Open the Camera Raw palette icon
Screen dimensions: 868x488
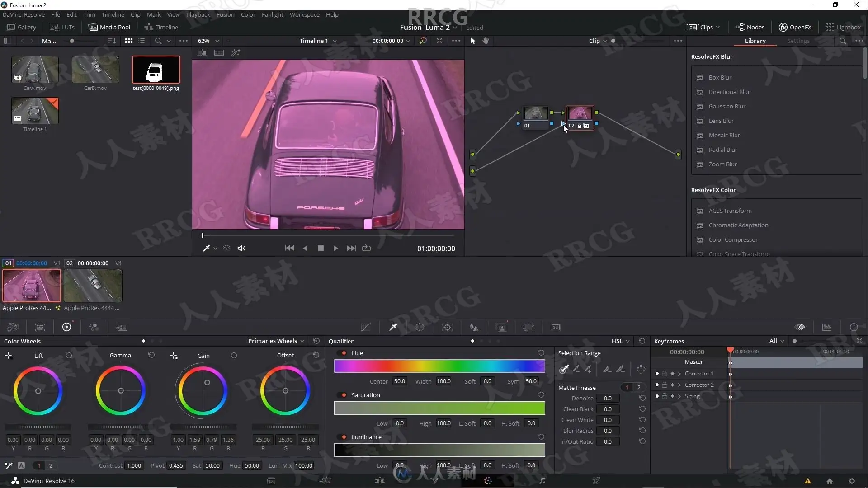(x=13, y=327)
